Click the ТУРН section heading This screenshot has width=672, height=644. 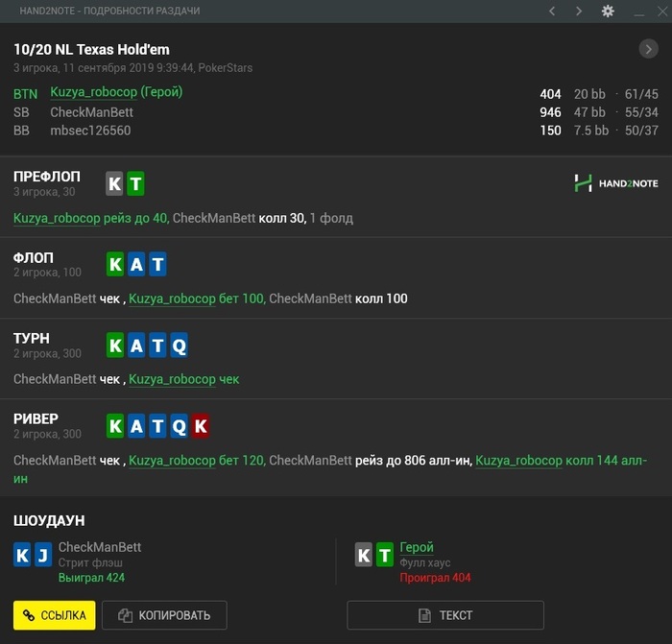point(32,338)
